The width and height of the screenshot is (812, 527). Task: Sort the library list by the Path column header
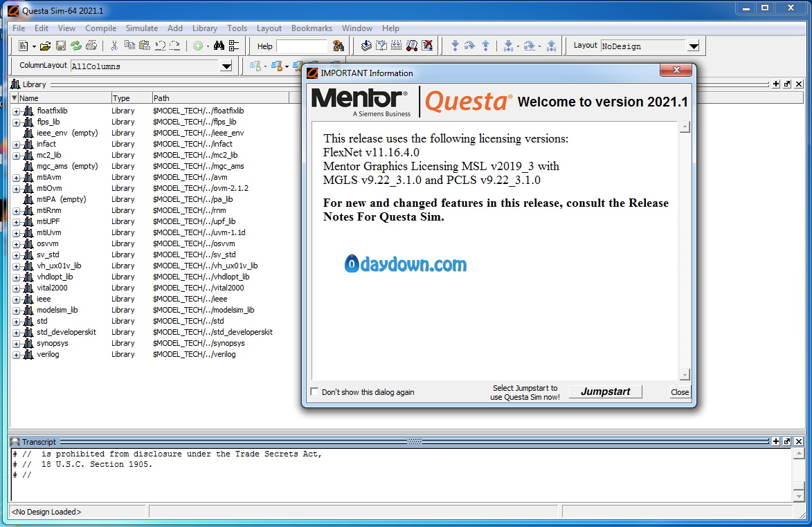click(x=220, y=98)
